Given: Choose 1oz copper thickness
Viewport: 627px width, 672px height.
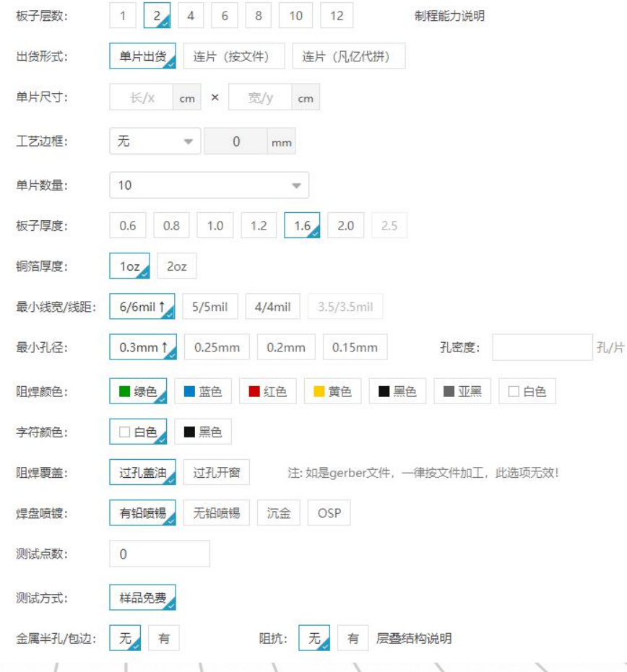Looking at the screenshot, I should click(129, 266).
